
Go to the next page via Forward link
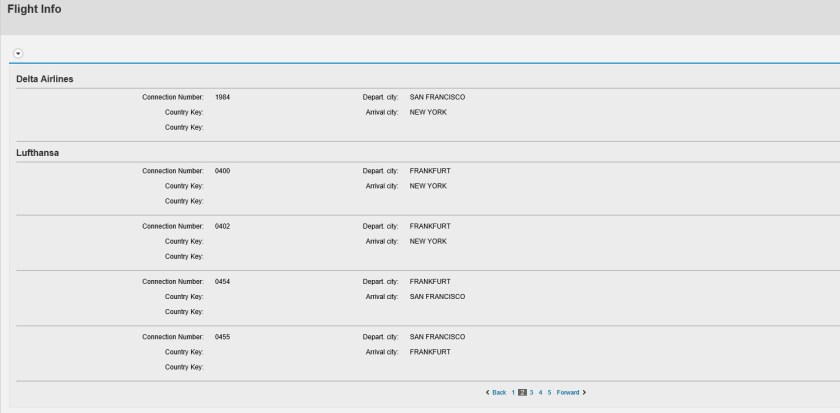pyautogui.click(x=568, y=392)
